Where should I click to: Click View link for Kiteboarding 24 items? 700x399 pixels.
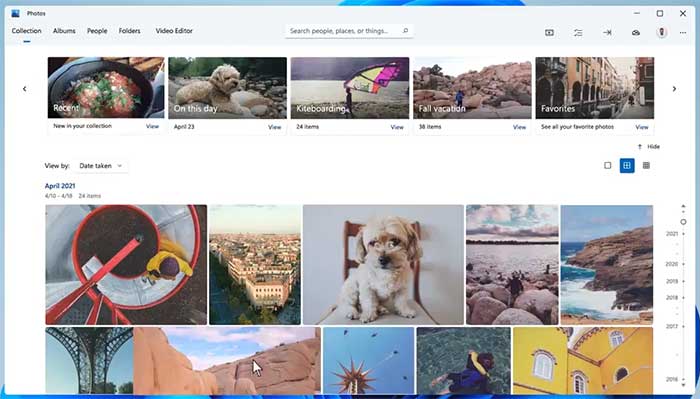(397, 127)
